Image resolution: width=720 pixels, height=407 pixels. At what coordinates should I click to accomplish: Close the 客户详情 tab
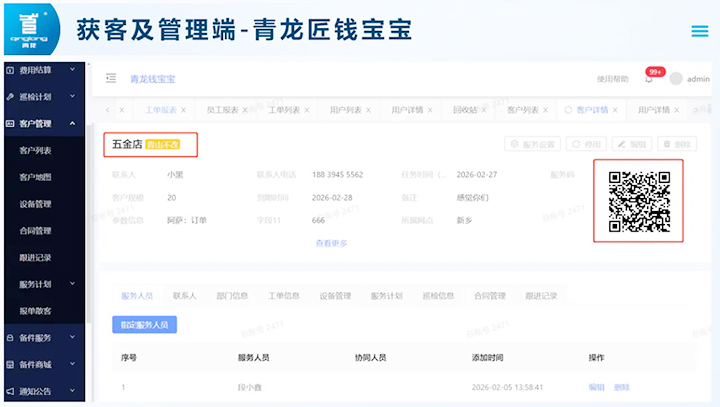click(615, 110)
